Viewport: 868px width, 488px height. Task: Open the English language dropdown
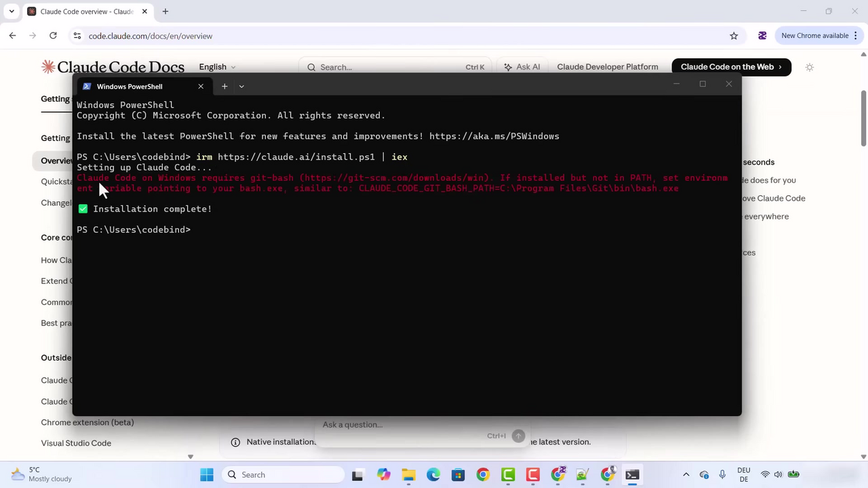[x=217, y=67]
